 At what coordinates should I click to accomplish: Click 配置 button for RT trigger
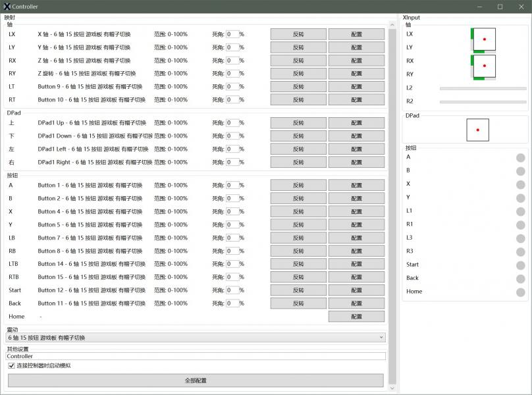pos(356,100)
